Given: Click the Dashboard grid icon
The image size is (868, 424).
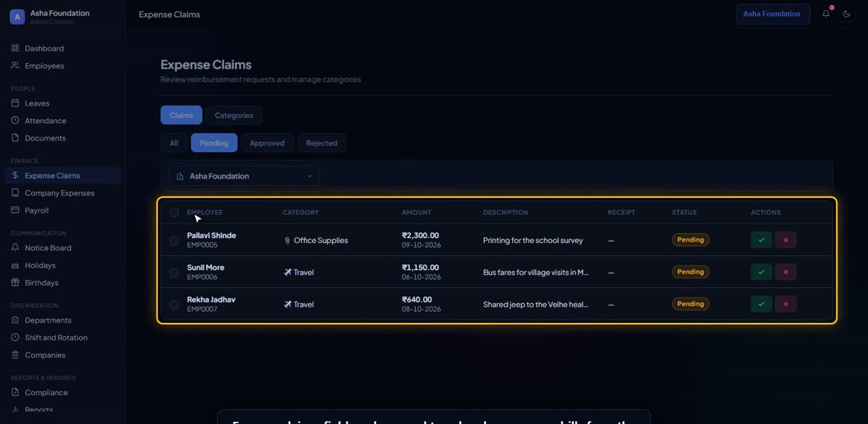Looking at the screenshot, I should coord(15,48).
